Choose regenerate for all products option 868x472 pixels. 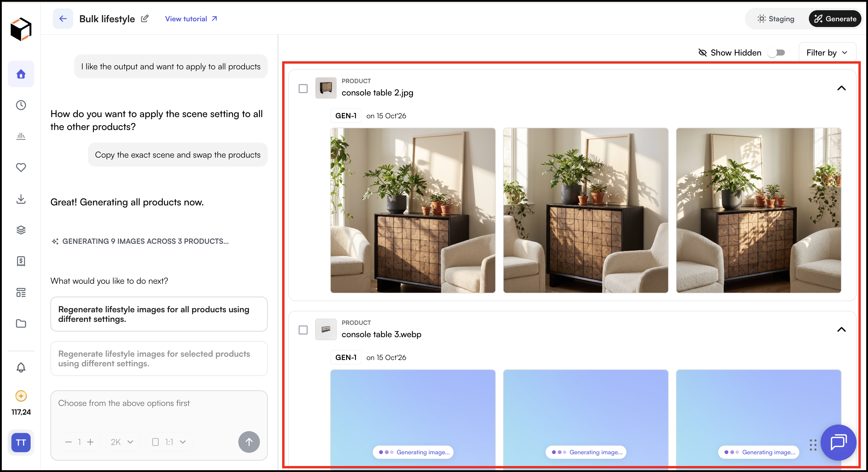pyautogui.click(x=159, y=314)
